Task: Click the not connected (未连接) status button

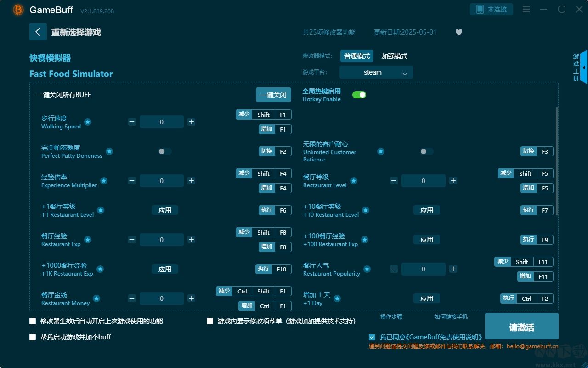Action: point(492,9)
